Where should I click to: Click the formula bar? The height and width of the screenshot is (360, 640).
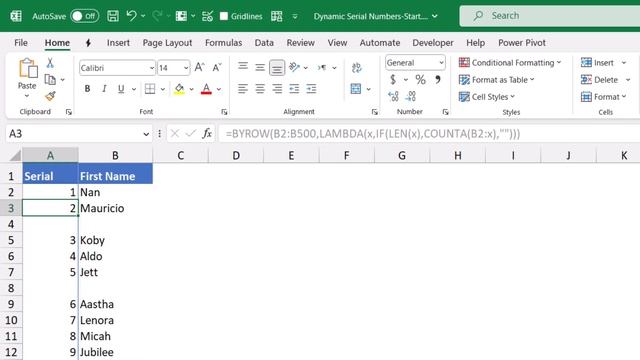tap(429, 133)
